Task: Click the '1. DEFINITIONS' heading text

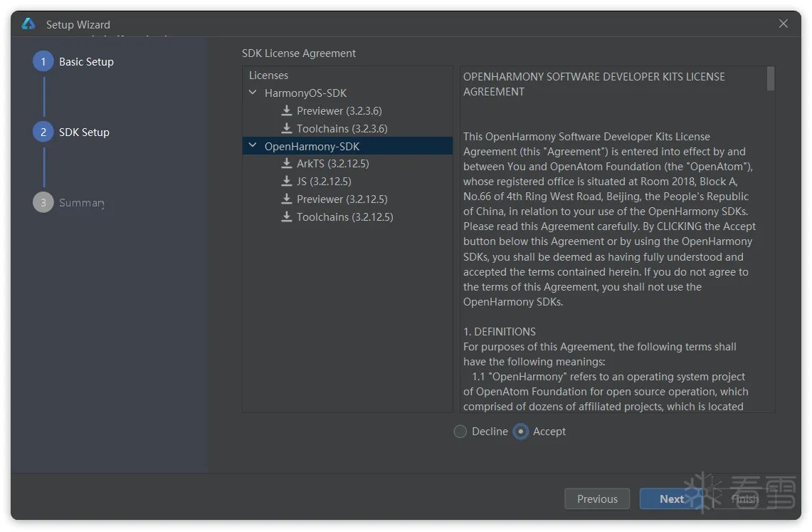Action: (x=499, y=332)
